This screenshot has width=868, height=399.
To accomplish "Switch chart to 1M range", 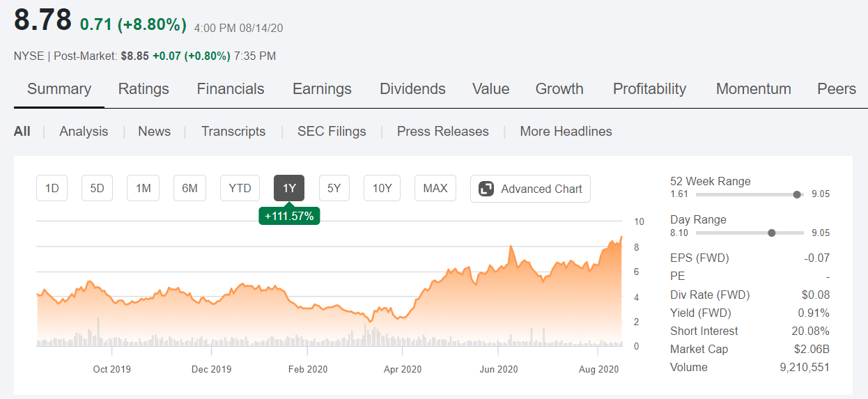I will point(143,188).
